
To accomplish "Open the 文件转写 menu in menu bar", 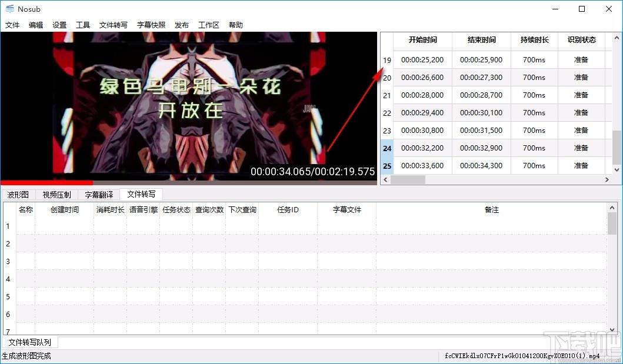I will [x=113, y=25].
